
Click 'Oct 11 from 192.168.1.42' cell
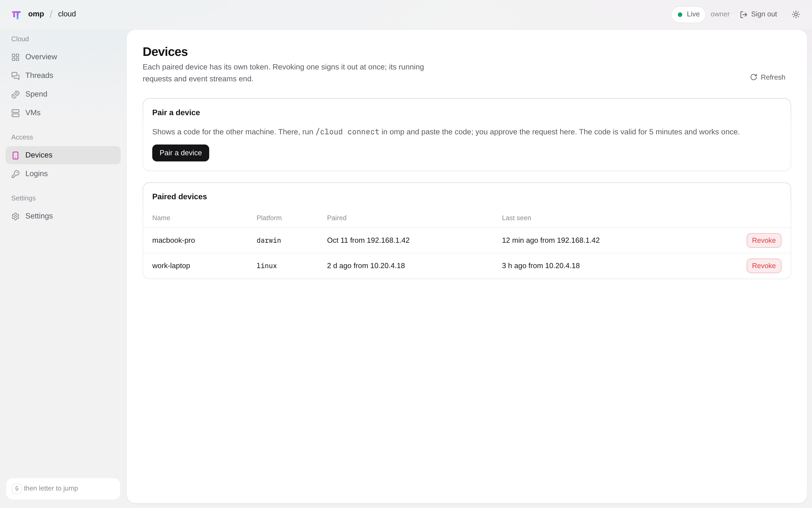[368, 240]
